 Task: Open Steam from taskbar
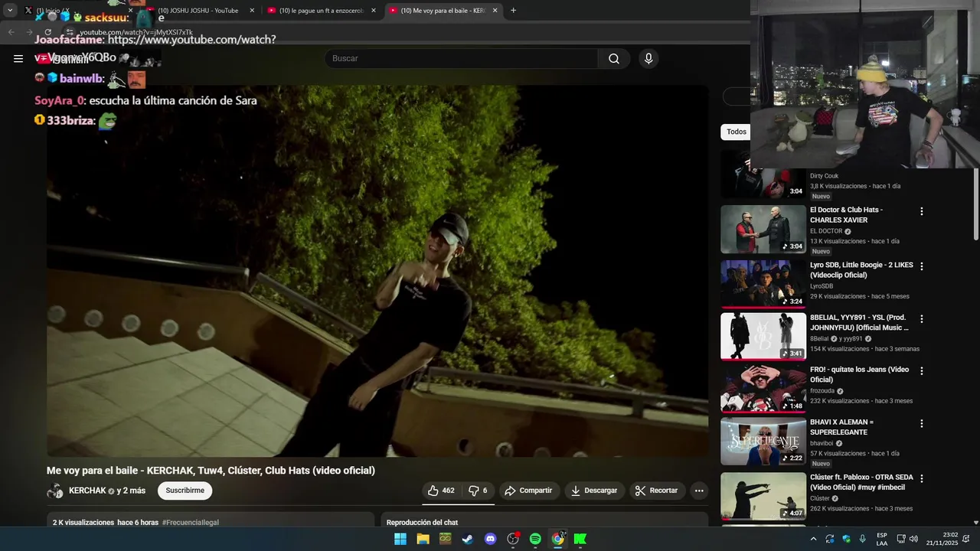click(x=467, y=539)
